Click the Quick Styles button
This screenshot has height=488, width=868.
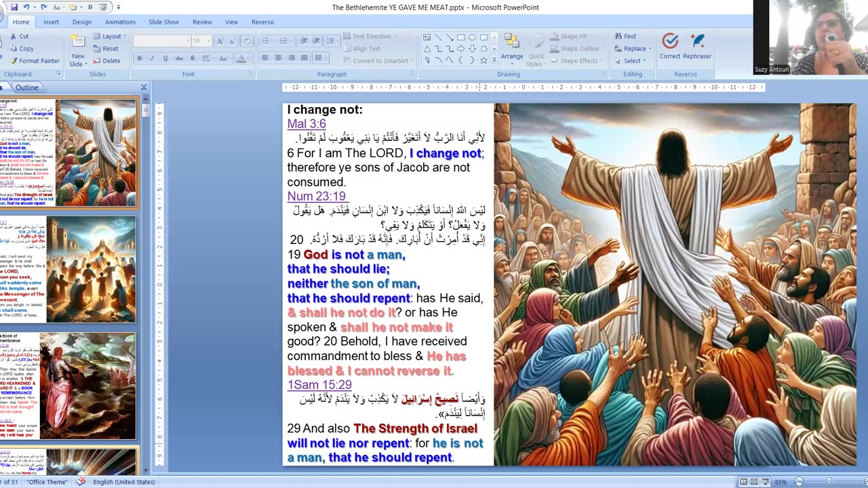pyautogui.click(x=536, y=49)
